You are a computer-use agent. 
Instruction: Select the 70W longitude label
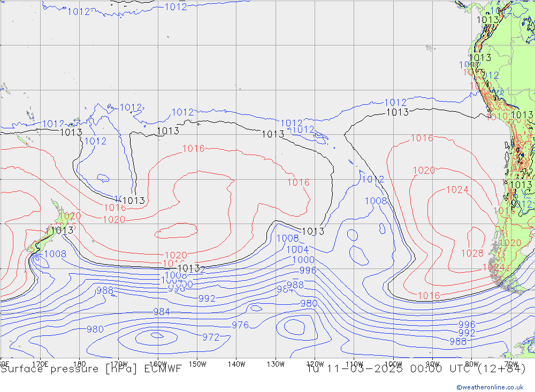click(x=511, y=364)
